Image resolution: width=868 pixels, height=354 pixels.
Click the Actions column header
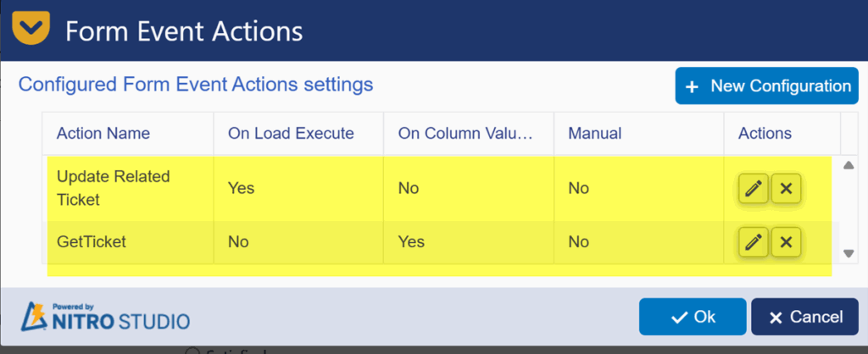(x=765, y=133)
